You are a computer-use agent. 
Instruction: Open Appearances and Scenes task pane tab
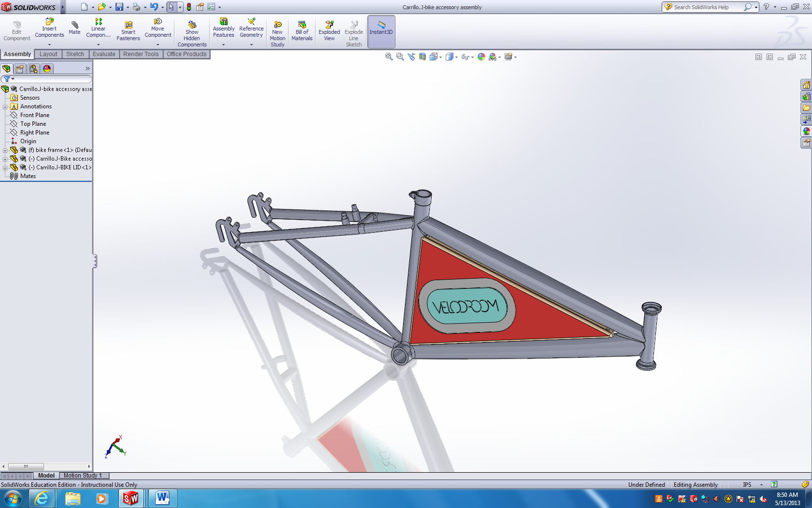click(806, 131)
